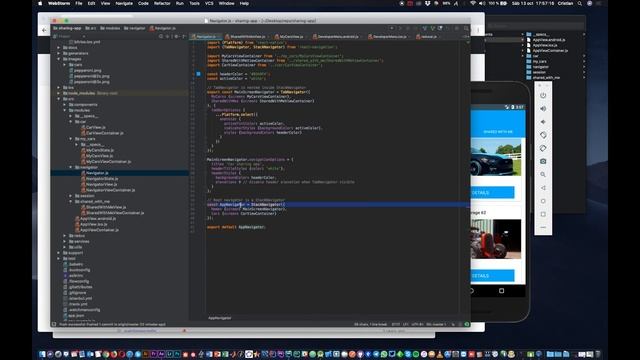This screenshot has width=640, height=360.
Task: Rotate emulator right icon
Action: [543, 148]
